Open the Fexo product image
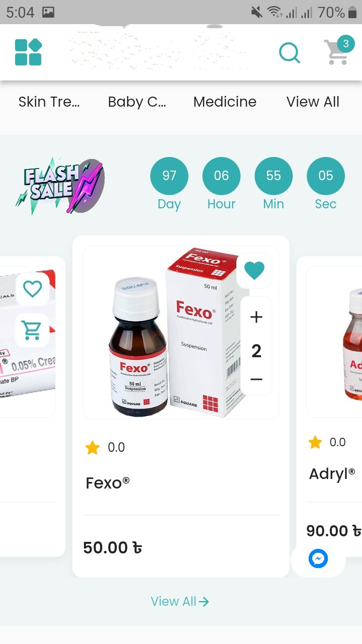The width and height of the screenshot is (362, 644). click(x=181, y=332)
